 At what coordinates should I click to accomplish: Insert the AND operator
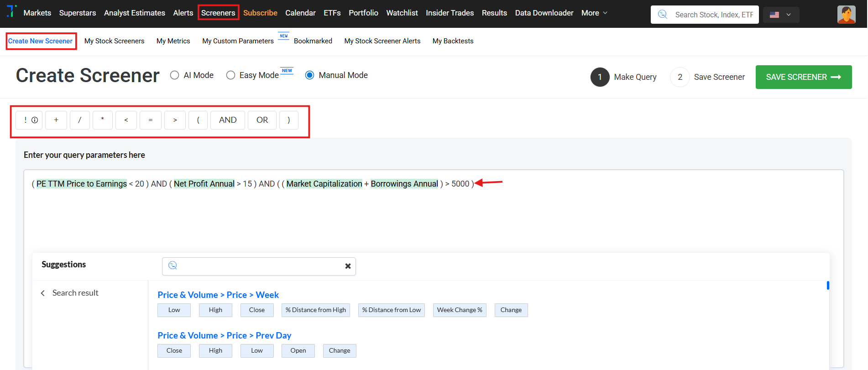point(228,120)
